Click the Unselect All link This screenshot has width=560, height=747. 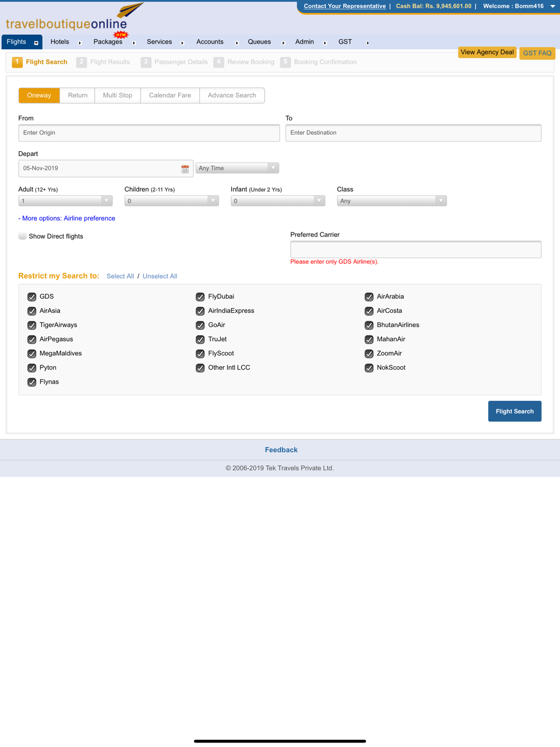click(160, 276)
